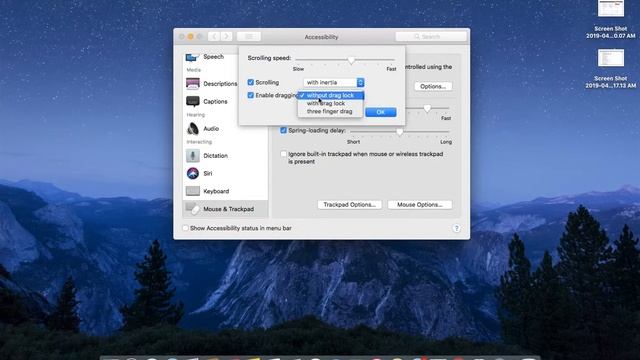
Task: Choose 'three finger drag' option
Action: (x=330, y=111)
